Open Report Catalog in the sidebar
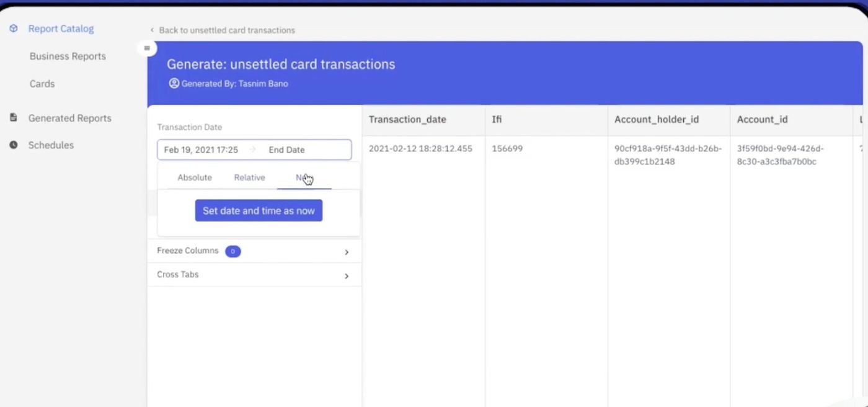Viewport: 868px width, 407px height. pyautogui.click(x=61, y=29)
